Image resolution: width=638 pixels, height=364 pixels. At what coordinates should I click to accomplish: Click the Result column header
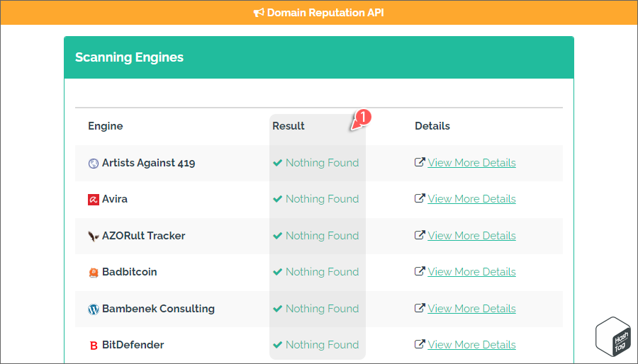point(289,126)
